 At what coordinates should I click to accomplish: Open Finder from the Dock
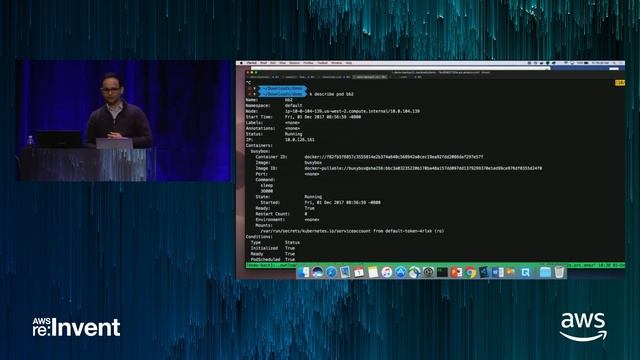(x=303, y=272)
